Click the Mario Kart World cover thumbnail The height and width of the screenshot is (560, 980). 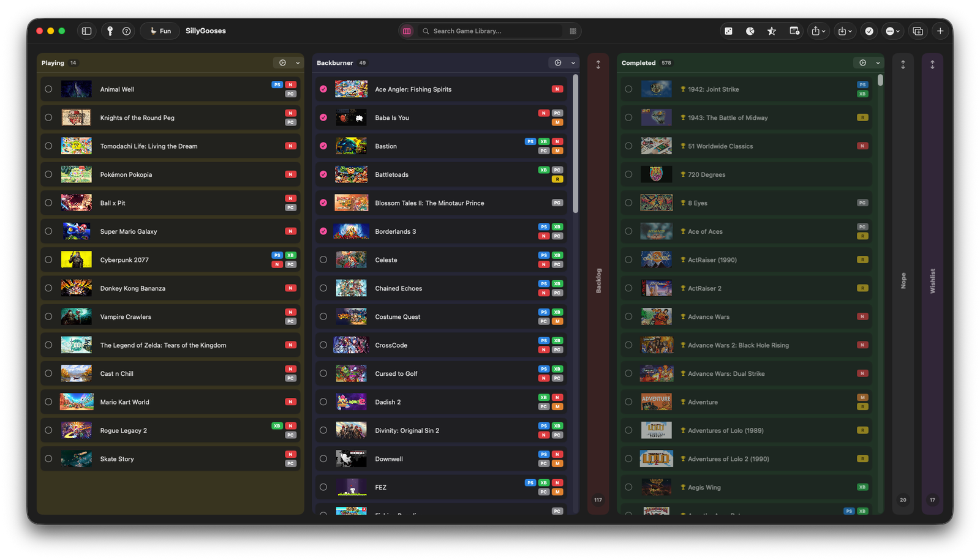(x=77, y=402)
